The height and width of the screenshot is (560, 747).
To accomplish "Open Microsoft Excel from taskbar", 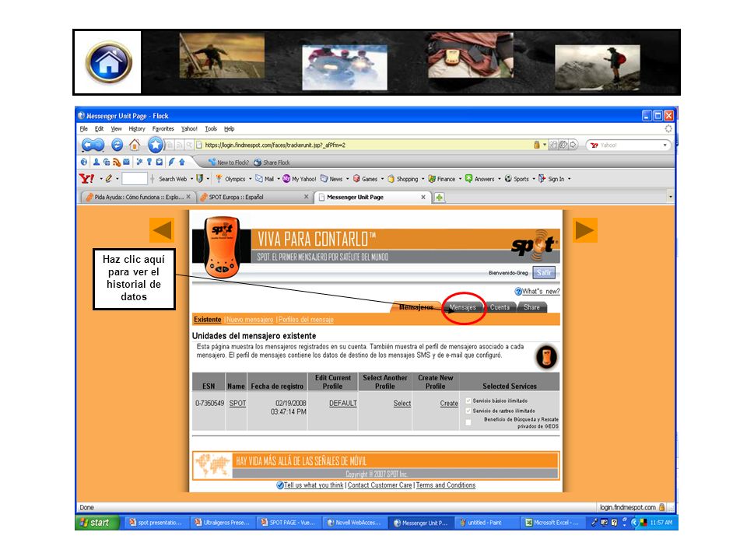I will [552, 523].
